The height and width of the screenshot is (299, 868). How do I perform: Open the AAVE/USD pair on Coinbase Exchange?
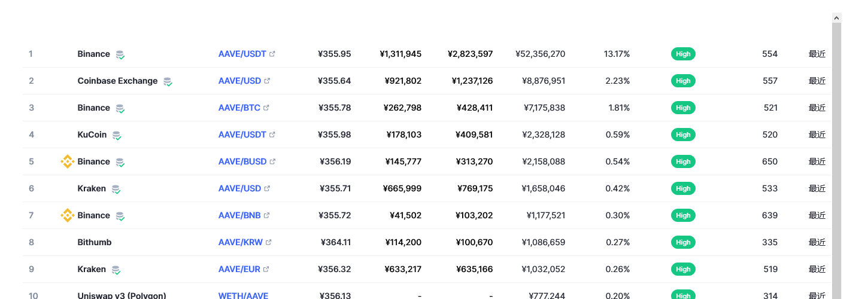(x=239, y=81)
